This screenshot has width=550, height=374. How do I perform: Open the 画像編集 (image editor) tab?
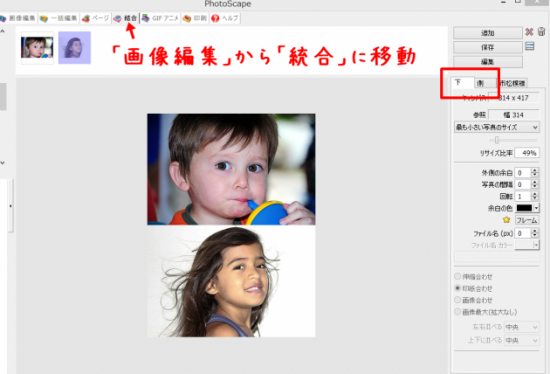pyautogui.click(x=18, y=18)
